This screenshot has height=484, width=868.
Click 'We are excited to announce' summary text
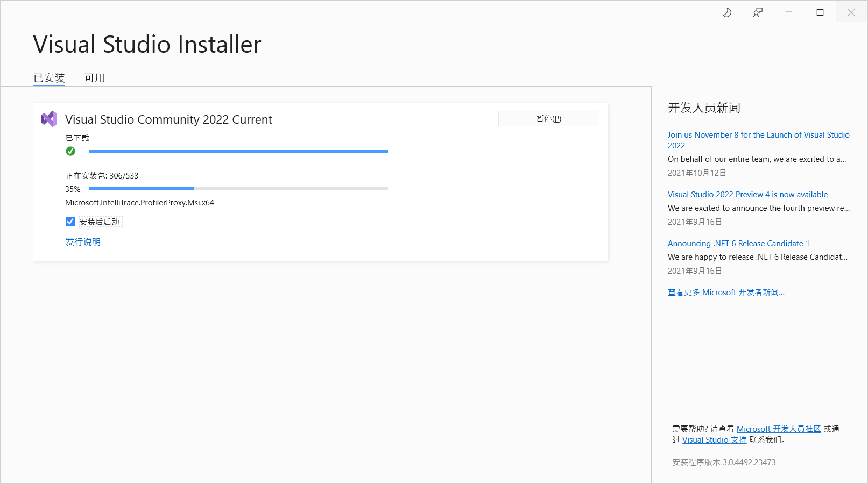click(x=759, y=208)
